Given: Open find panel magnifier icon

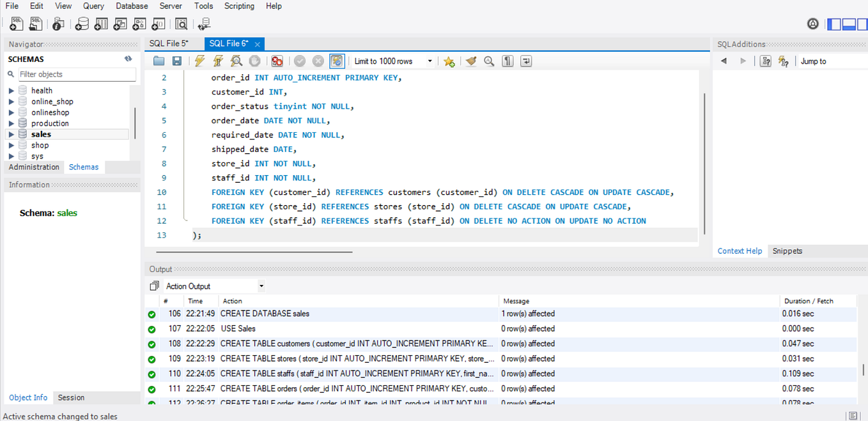Looking at the screenshot, I should pos(489,61).
